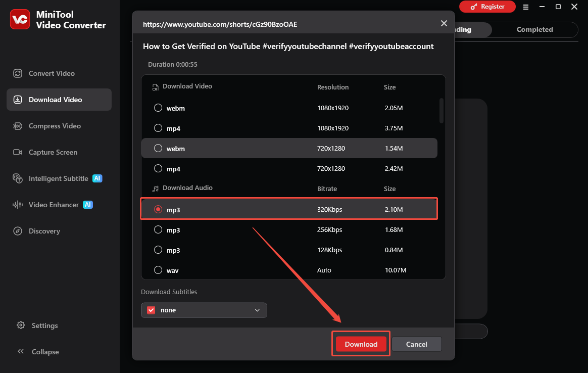Select mp4 720x1280 radio button
Screen dimensions: 588x373
158,169
